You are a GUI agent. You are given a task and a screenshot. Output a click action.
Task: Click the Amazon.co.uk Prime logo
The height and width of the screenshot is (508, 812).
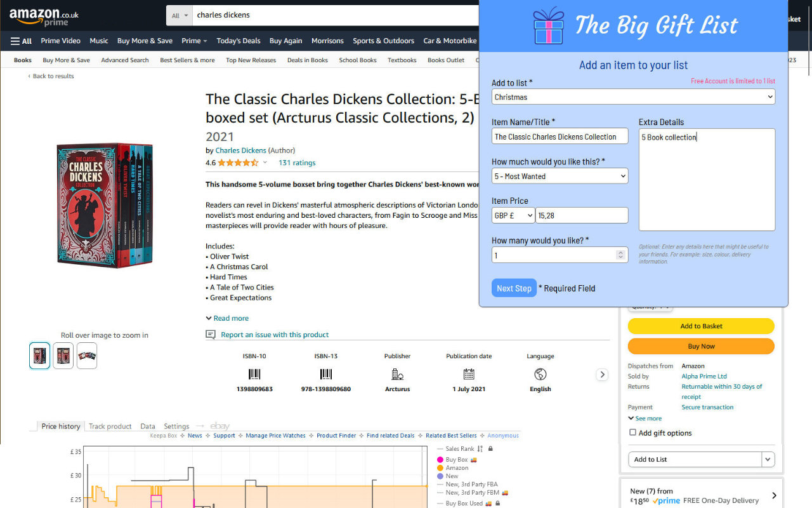click(44, 17)
